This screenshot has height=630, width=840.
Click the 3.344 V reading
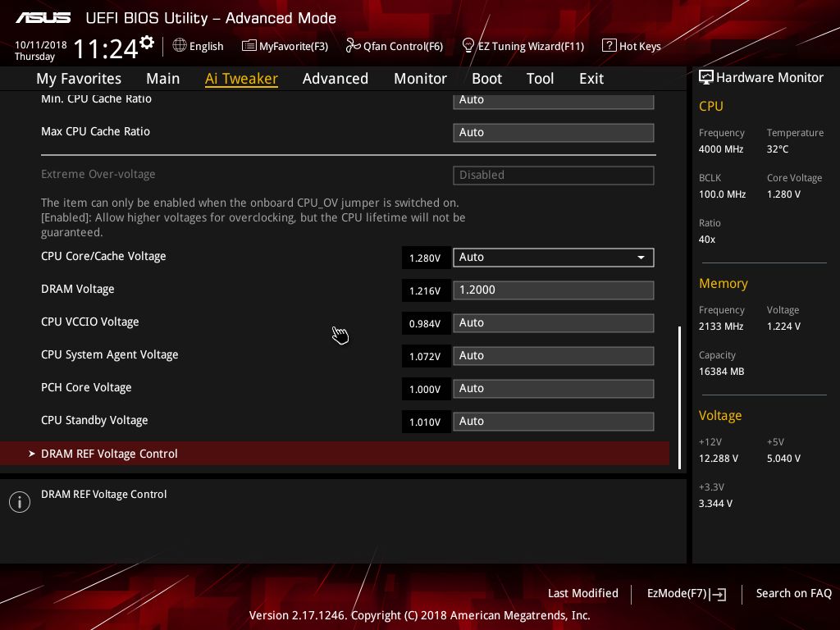[715, 504]
